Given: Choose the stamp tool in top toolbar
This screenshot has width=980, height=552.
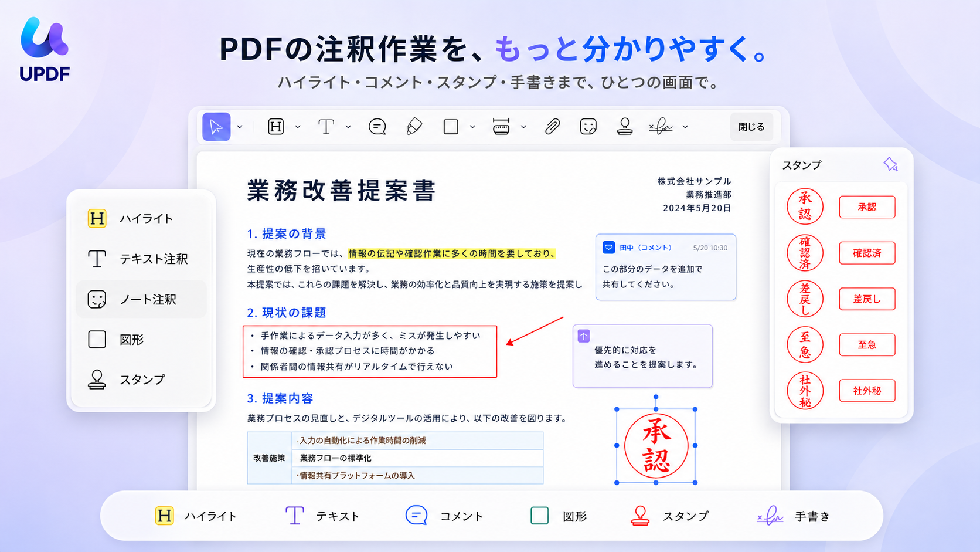Looking at the screenshot, I should [x=625, y=127].
